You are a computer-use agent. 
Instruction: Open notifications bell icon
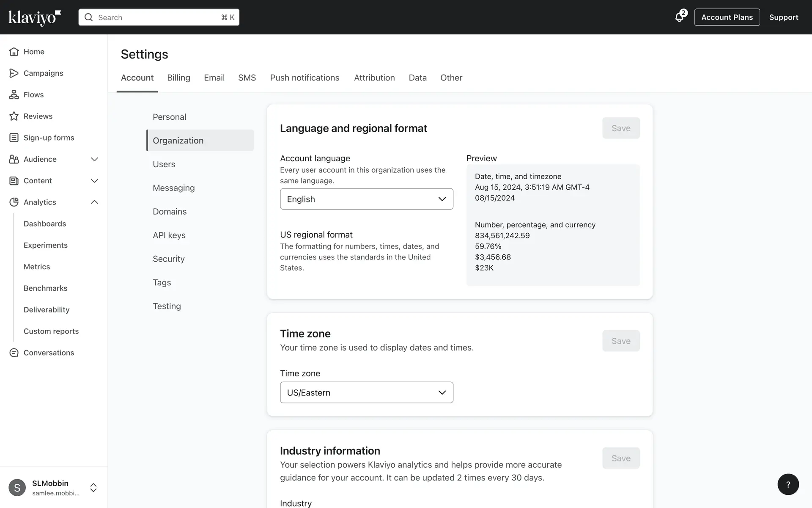[679, 17]
